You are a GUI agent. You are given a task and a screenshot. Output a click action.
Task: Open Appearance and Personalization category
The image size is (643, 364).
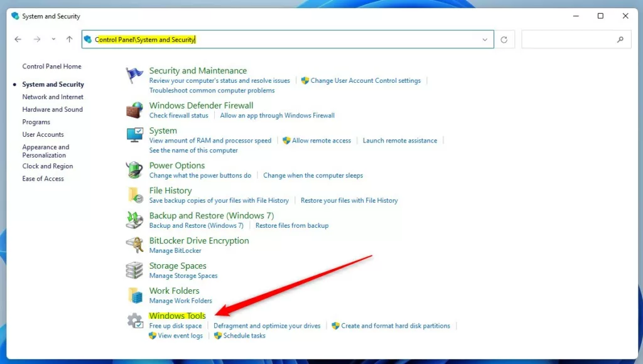tap(45, 151)
